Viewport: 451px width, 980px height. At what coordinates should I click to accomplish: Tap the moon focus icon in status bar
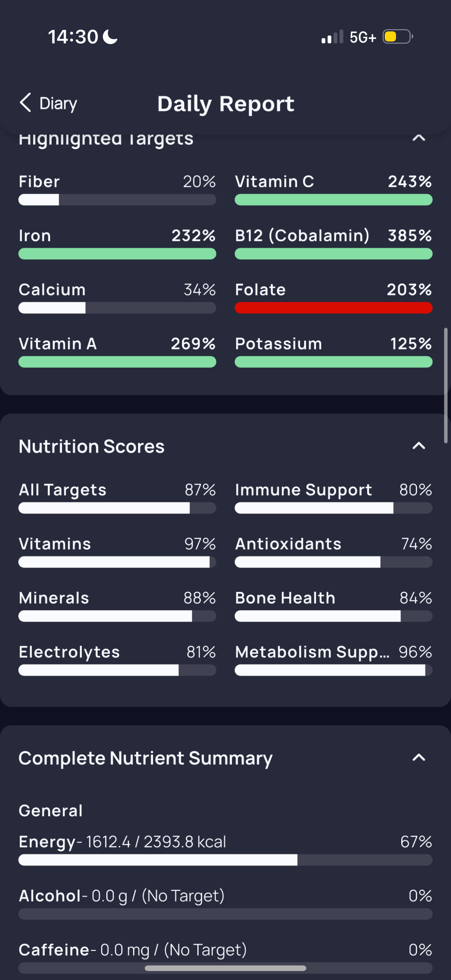click(110, 37)
